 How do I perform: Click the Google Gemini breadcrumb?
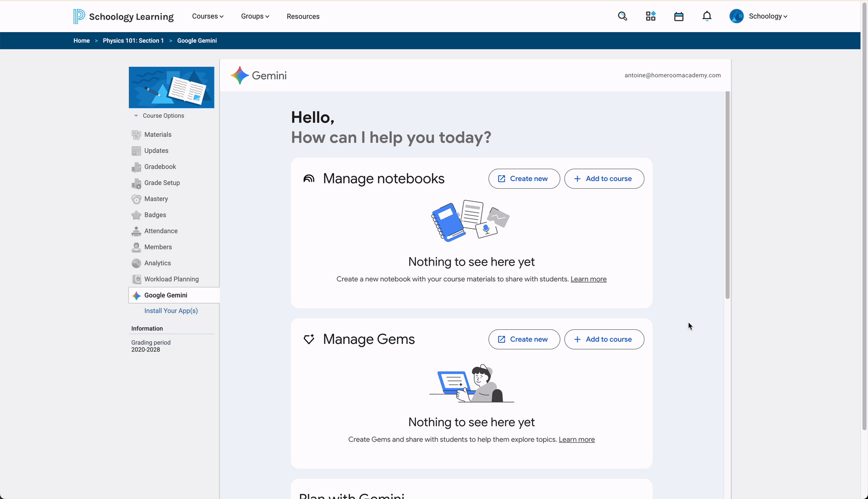coord(197,41)
